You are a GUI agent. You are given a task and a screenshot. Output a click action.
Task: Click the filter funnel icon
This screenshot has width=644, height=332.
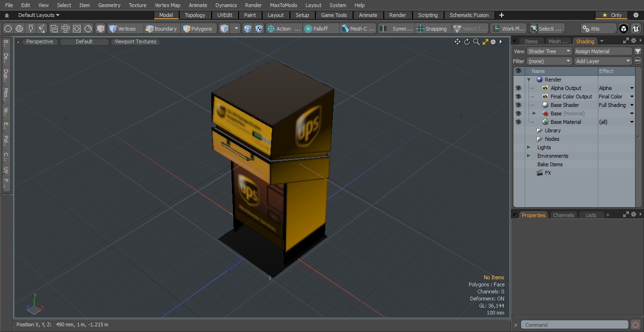[638, 51]
